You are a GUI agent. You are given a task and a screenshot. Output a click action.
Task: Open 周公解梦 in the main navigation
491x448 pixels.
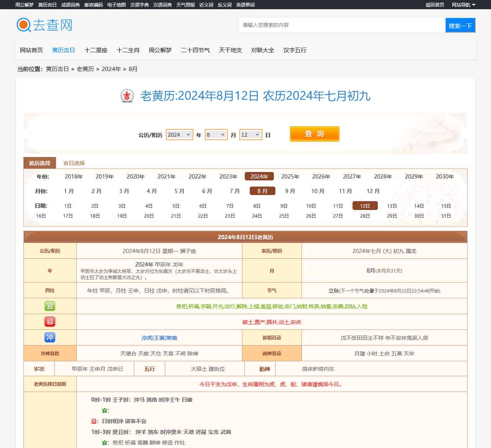click(x=160, y=50)
